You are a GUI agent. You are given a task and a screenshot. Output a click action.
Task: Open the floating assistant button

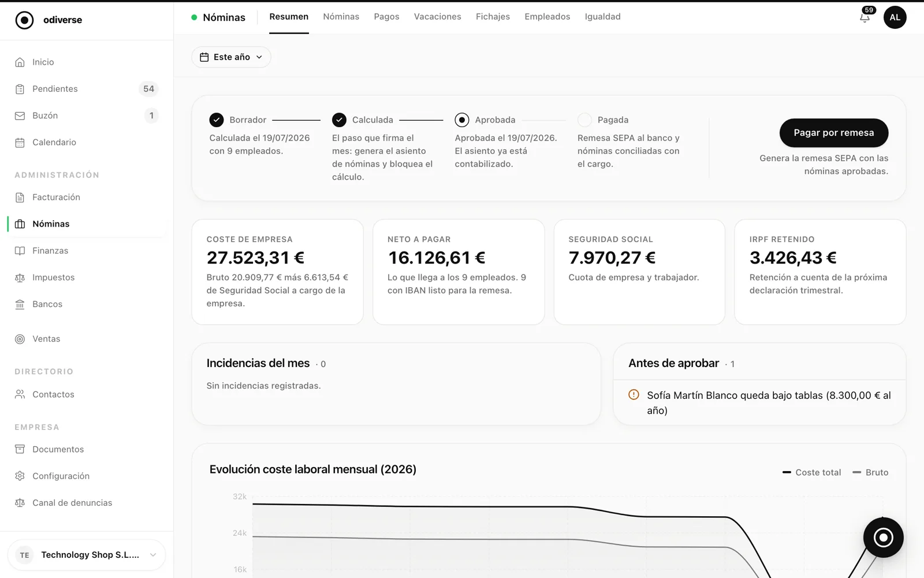883,538
